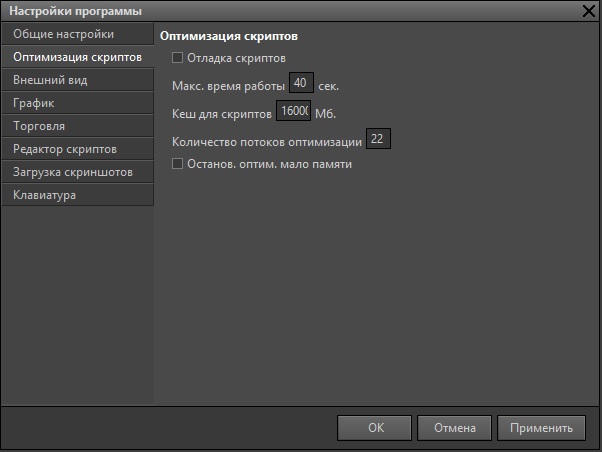The image size is (602, 452).
Task: Click the Количество потоков оптимизации field
Action: point(378,138)
